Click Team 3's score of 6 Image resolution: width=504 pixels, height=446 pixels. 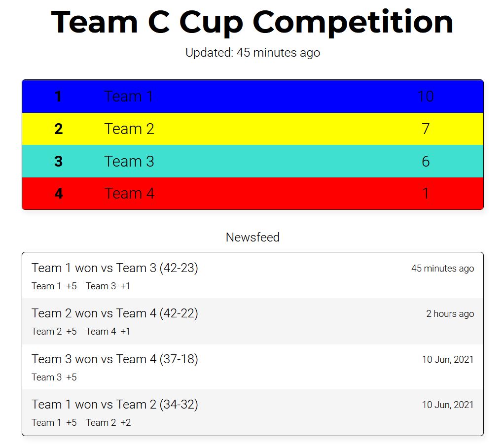426,161
